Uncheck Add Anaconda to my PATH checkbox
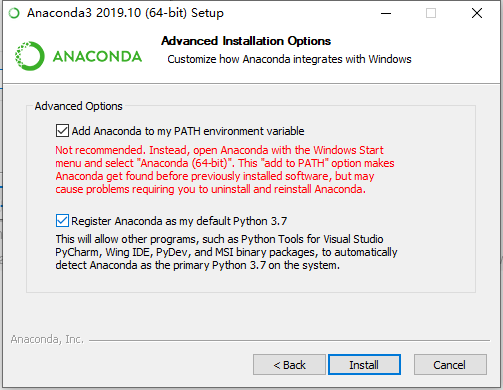This screenshot has width=503, height=390. [62, 131]
